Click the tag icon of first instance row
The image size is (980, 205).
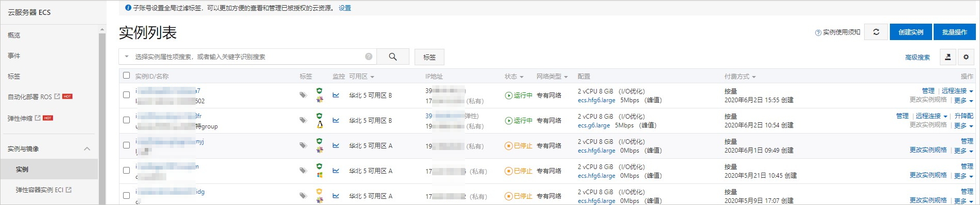pyautogui.click(x=303, y=95)
